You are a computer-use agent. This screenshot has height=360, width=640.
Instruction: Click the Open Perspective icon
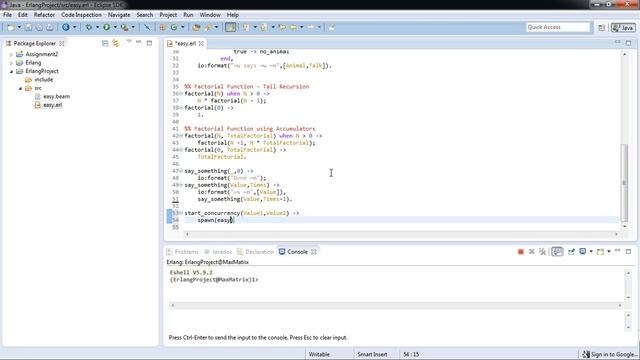601,28
